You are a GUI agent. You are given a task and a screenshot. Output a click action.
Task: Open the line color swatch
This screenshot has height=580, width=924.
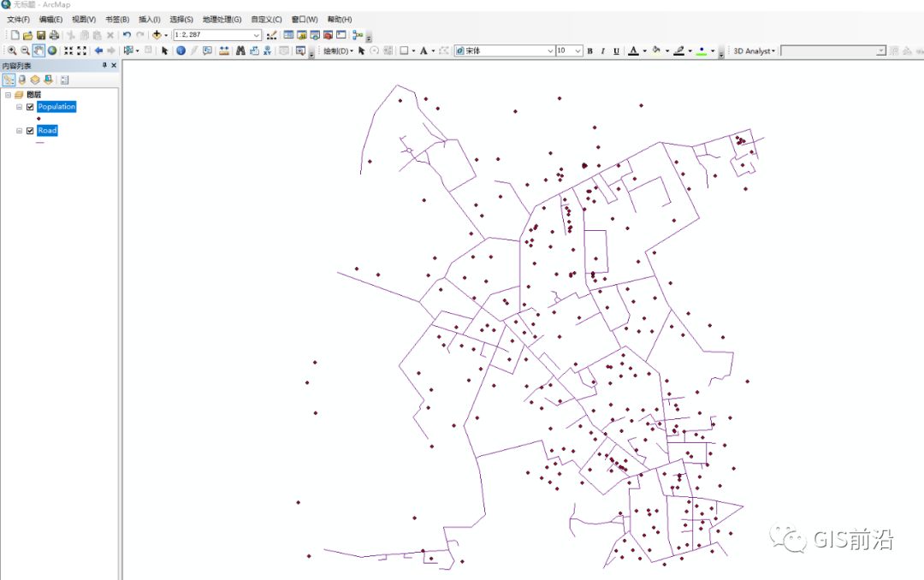678,50
